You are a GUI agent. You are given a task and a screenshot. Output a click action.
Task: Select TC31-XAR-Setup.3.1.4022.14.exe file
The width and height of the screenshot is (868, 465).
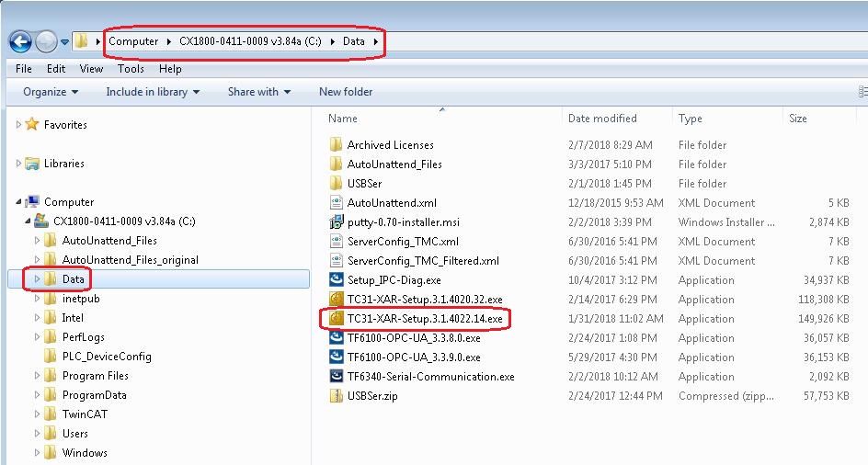(425, 319)
